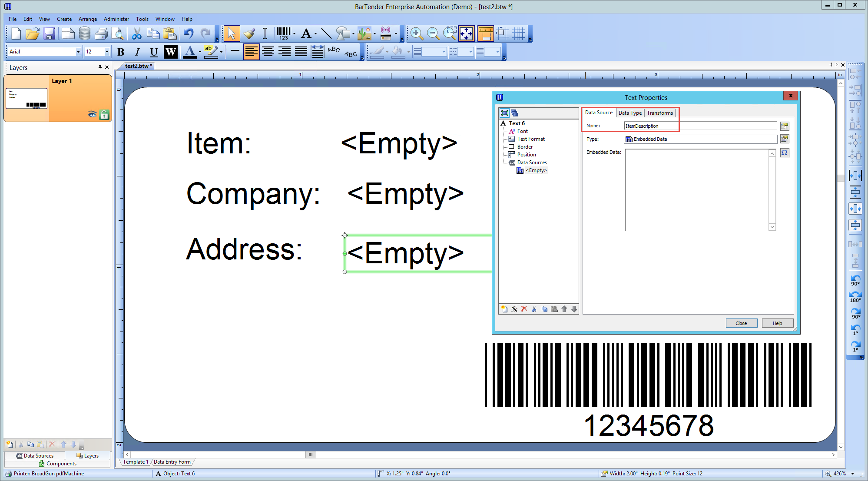Toggle Layer 1 visibility eye
Viewport: 868px width, 481px height.
tap(92, 114)
